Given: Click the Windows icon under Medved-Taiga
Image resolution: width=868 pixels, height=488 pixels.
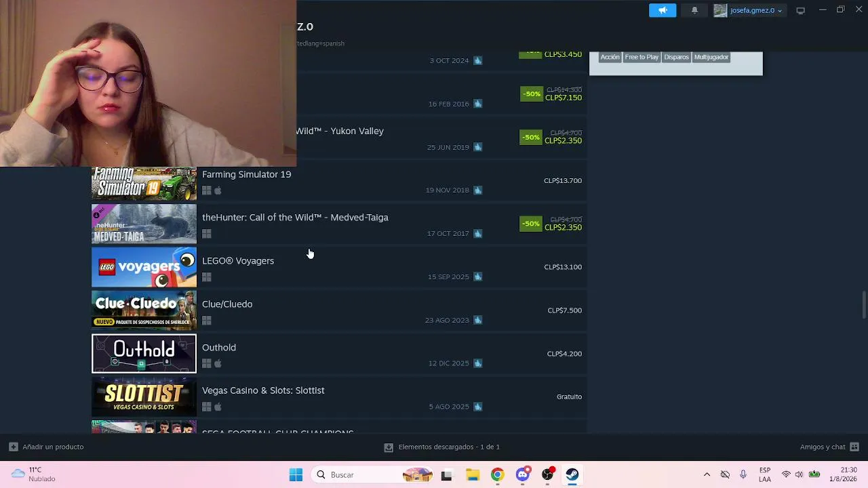Looking at the screenshot, I should pos(207,234).
